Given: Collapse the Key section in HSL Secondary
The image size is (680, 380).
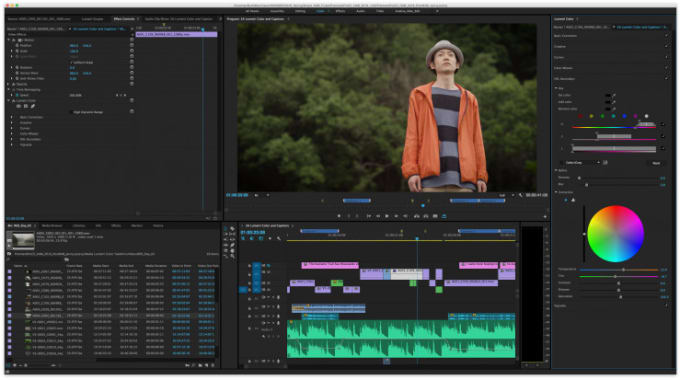Looking at the screenshot, I should coord(556,88).
